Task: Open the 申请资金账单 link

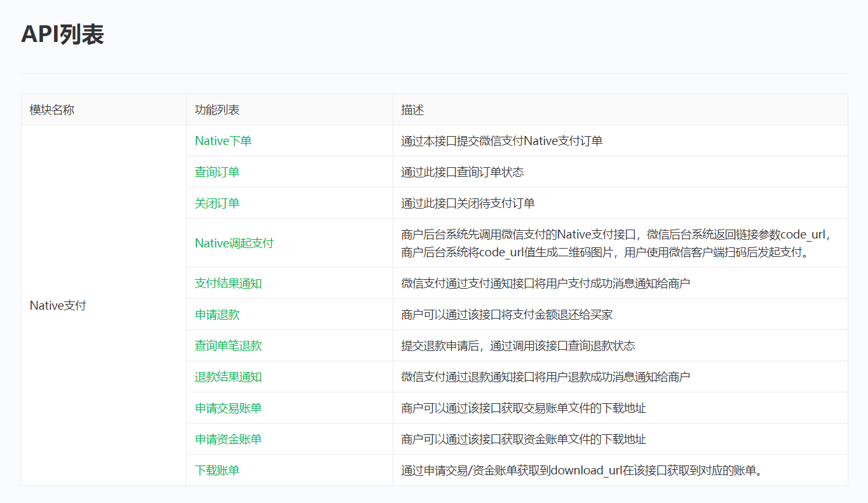Action: (228, 439)
